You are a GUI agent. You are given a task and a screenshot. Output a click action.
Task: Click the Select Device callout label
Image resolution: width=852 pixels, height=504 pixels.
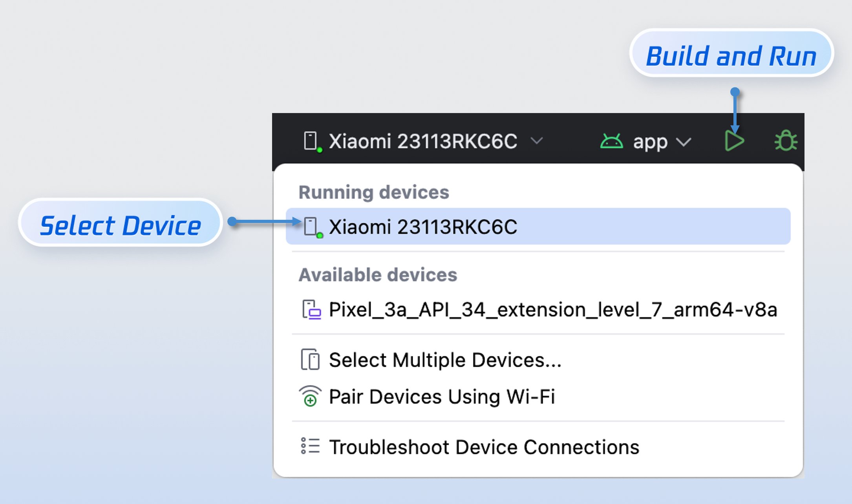click(121, 226)
